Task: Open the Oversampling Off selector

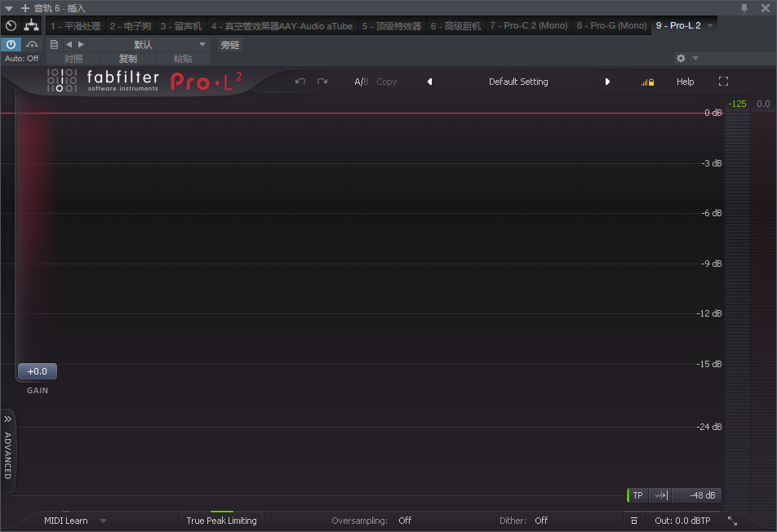Action: (x=405, y=521)
